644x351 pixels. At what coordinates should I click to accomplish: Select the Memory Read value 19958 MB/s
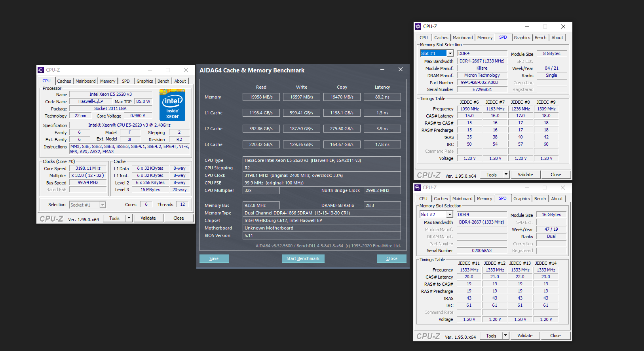[x=261, y=97]
